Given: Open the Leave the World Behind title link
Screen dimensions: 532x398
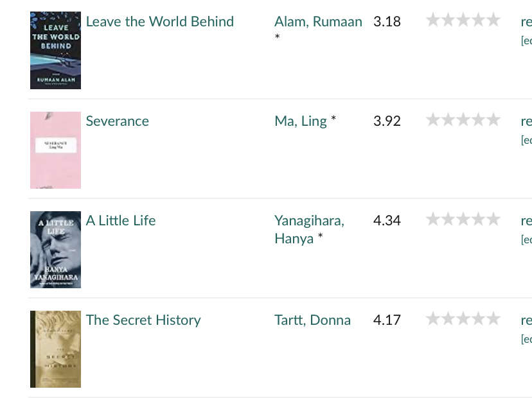Looking at the screenshot, I should [160, 22].
